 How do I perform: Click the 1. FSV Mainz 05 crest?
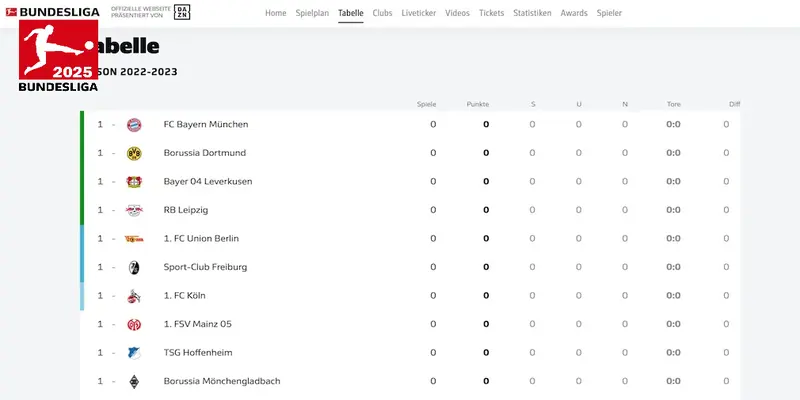(134, 324)
